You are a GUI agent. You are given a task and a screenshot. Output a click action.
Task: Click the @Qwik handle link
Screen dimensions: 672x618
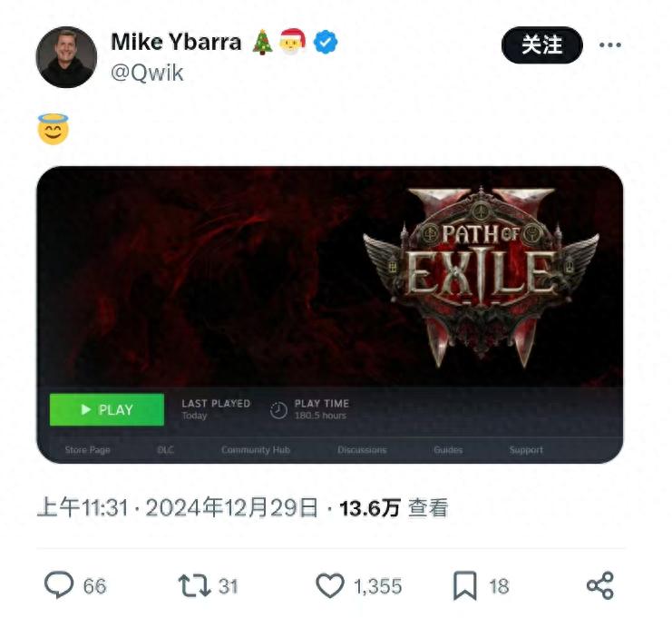[148, 73]
